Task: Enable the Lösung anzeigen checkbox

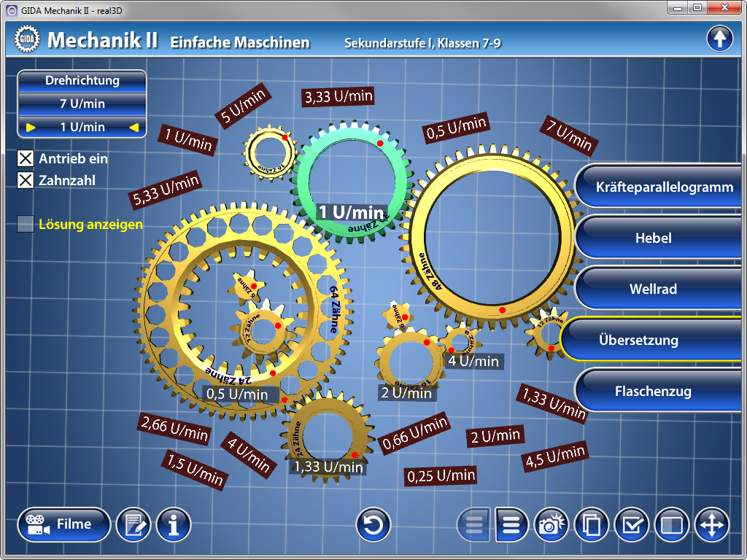Action: (26, 225)
